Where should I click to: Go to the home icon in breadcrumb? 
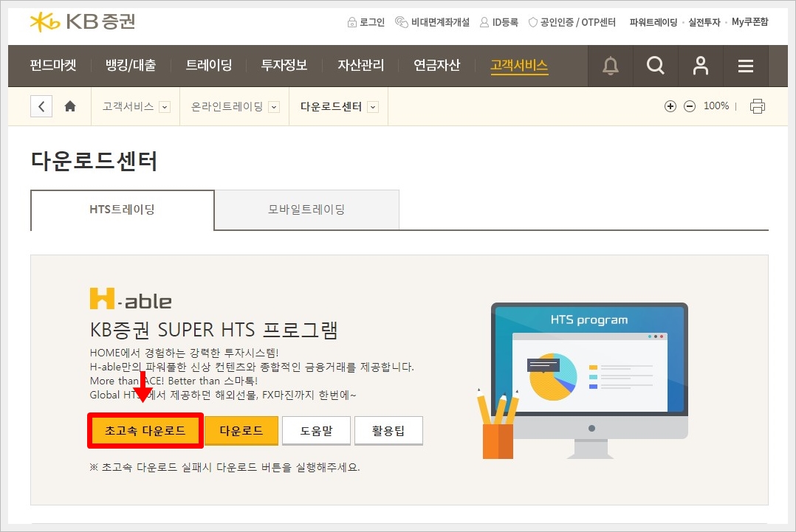[70, 106]
